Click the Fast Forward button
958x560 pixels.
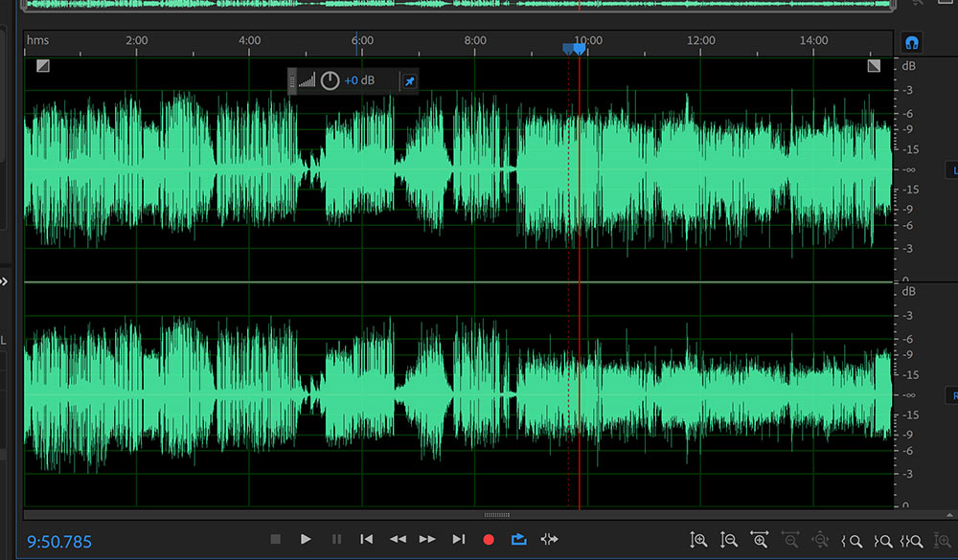427,539
